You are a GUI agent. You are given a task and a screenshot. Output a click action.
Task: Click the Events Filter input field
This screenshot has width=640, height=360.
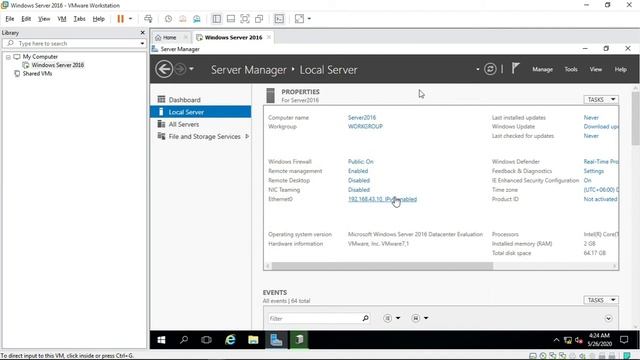(314, 318)
